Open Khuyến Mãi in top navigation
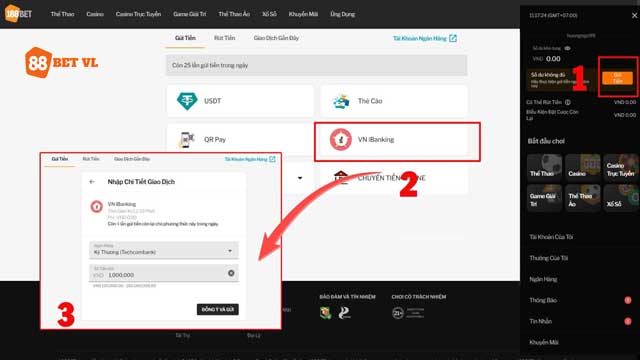This screenshot has width=640, height=360. (303, 14)
